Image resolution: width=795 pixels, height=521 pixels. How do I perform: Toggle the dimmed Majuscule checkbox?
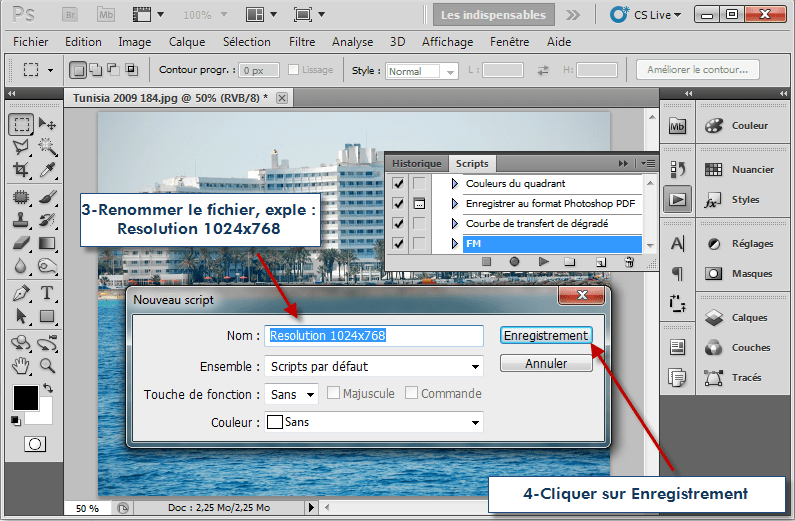click(333, 393)
